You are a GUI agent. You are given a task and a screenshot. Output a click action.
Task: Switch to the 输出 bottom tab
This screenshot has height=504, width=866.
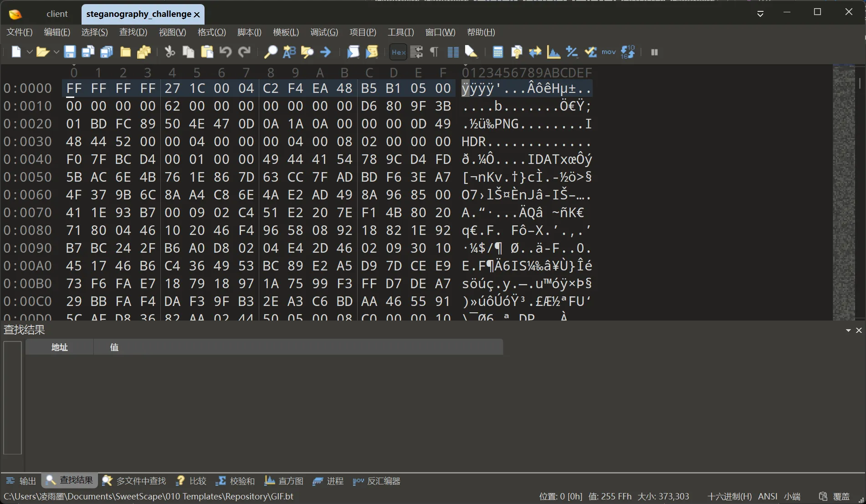(21, 481)
